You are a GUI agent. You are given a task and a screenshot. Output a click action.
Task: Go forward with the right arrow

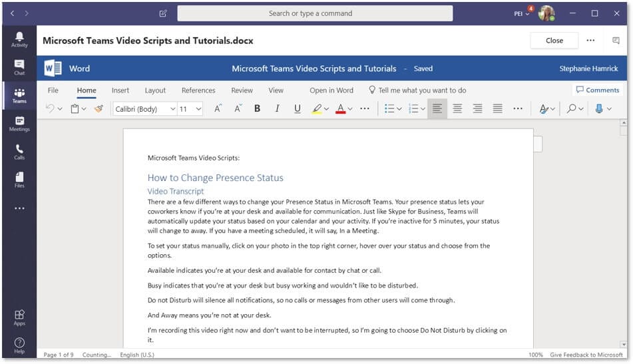click(x=27, y=13)
